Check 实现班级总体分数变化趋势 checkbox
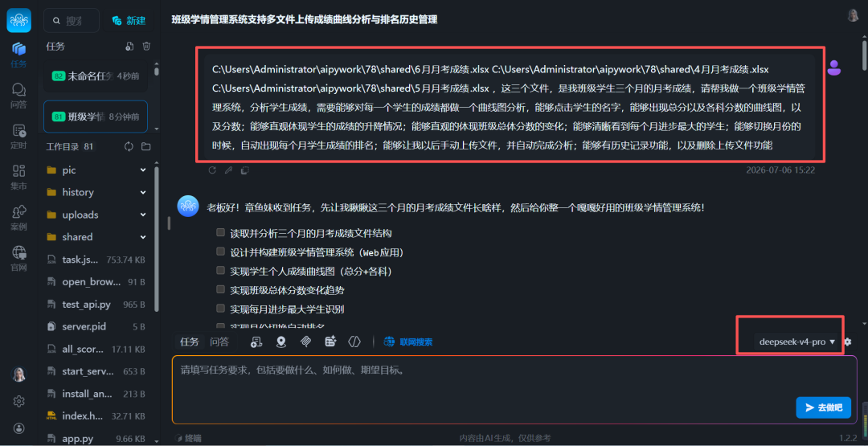 [x=221, y=289]
